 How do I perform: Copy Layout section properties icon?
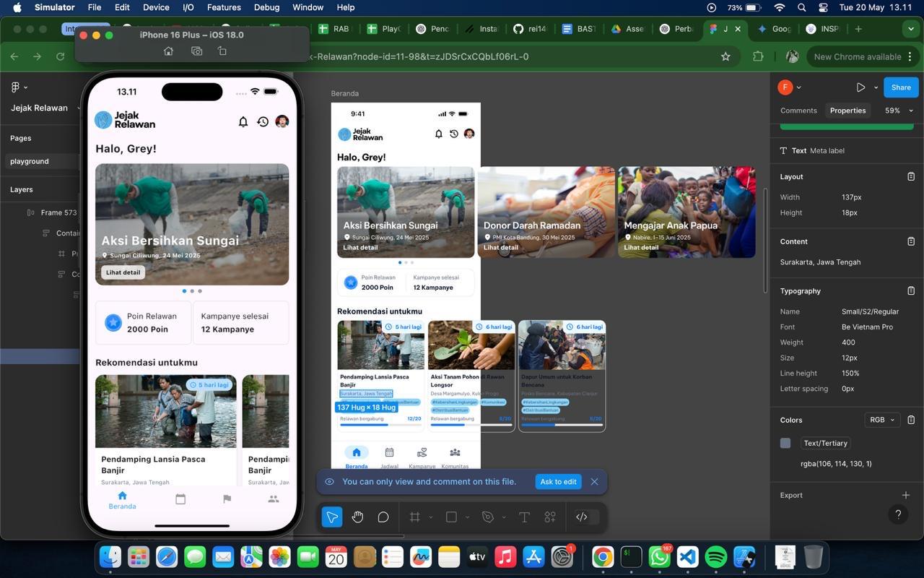coord(911,176)
